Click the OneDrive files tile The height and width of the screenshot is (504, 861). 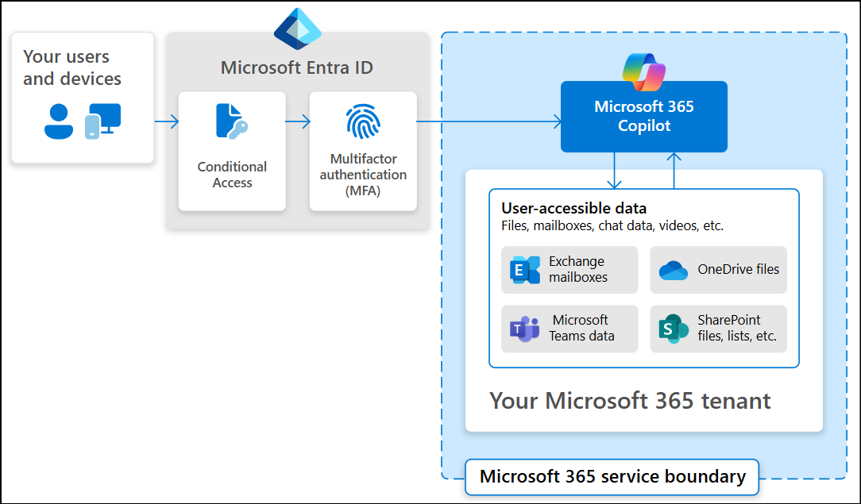point(718,270)
